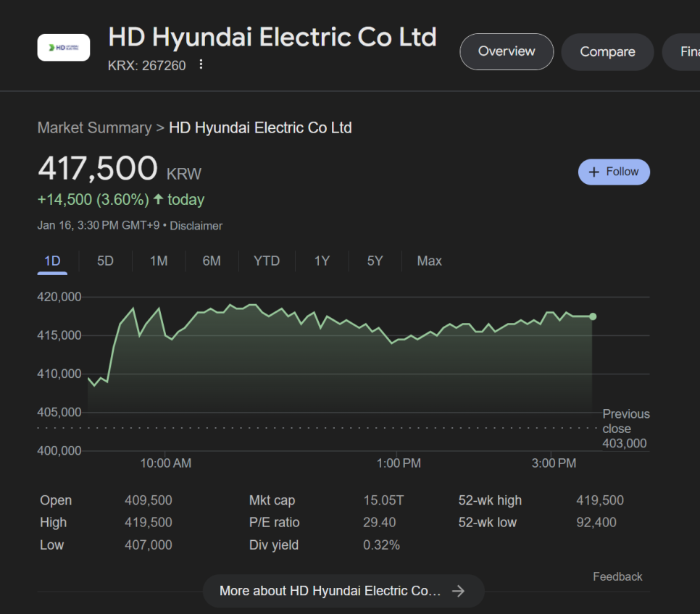The width and height of the screenshot is (700, 614).
Task: Click the KRW currency label
Action: click(x=184, y=174)
